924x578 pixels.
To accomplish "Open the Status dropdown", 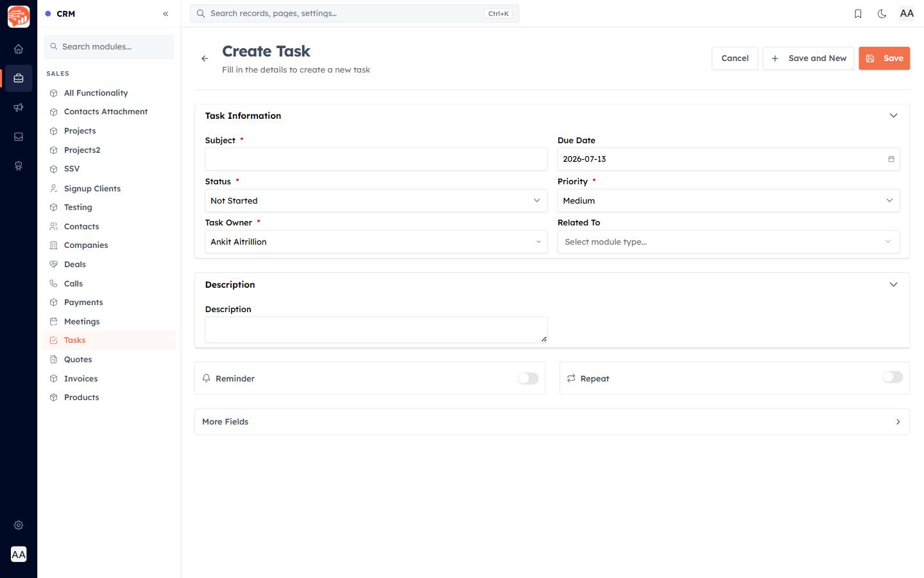I will point(376,200).
